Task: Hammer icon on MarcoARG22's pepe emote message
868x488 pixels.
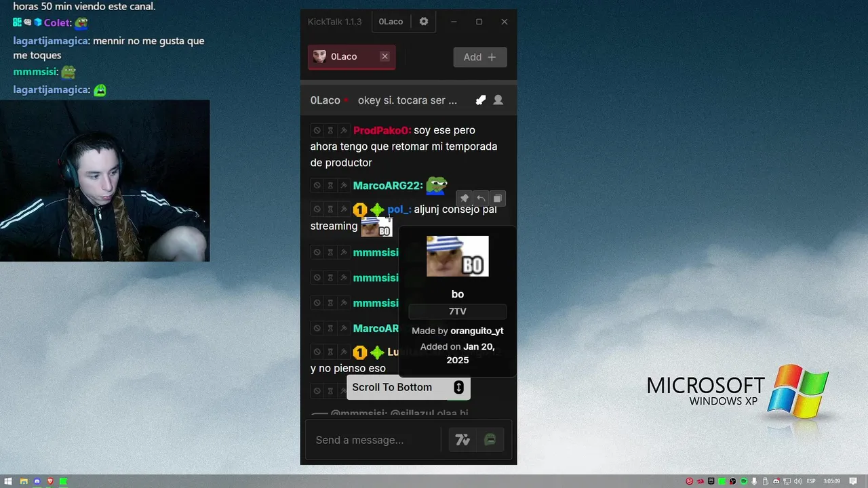Action: (x=344, y=186)
